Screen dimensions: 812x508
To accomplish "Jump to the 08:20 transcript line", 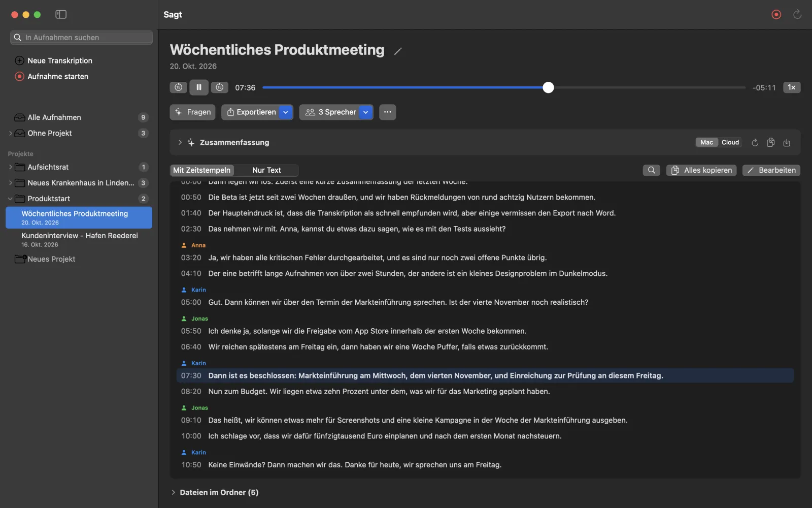I will click(485, 392).
